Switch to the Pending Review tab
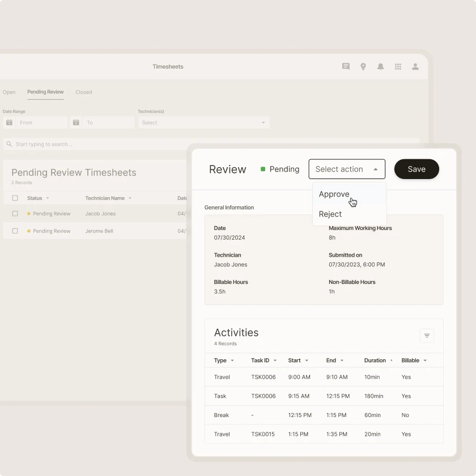The height and width of the screenshot is (476, 476). (x=45, y=92)
